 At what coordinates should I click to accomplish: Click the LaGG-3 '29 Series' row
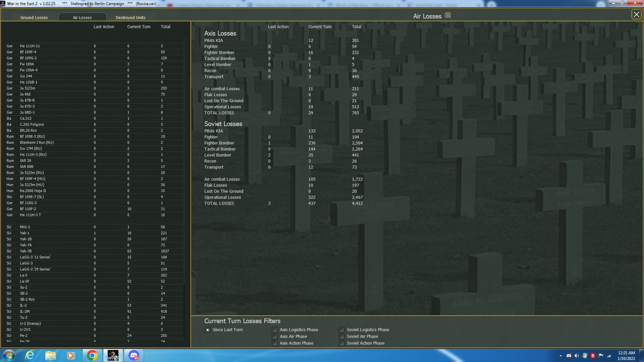(x=95, y=269)
